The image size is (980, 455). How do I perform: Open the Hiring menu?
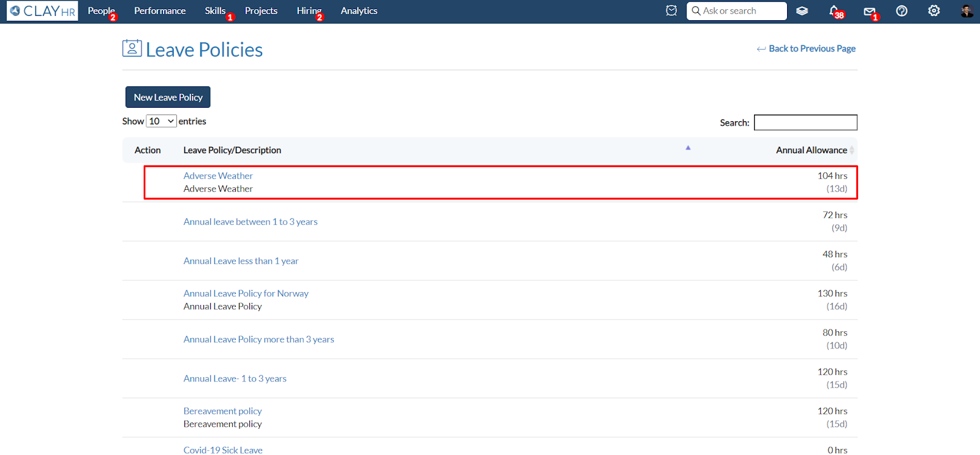pyautogui.click(x=309, y=11)
